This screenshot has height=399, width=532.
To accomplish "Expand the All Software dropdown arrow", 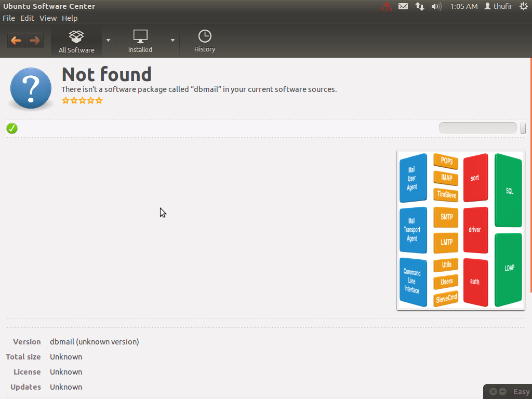I will (108, 41).
